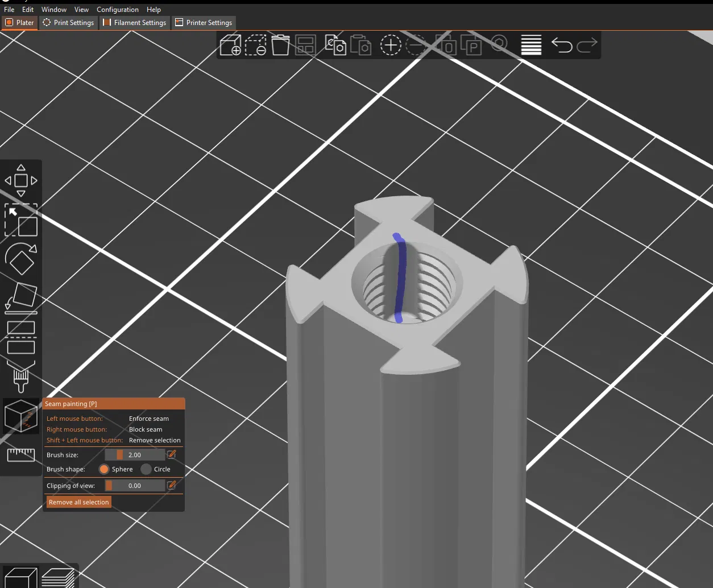Click the Redo arrow icon
This screenshot has height=588, width=713.
[x=587, y=45]
